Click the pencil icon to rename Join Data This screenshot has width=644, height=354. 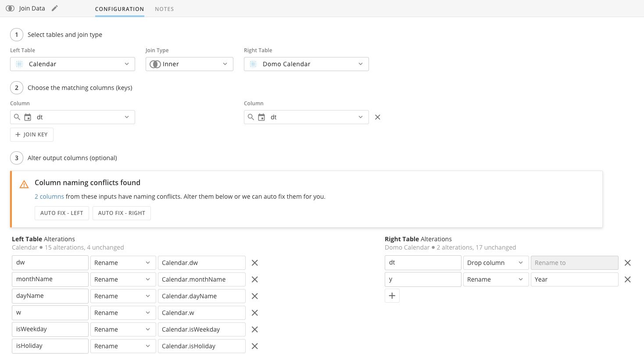(55, 8)
